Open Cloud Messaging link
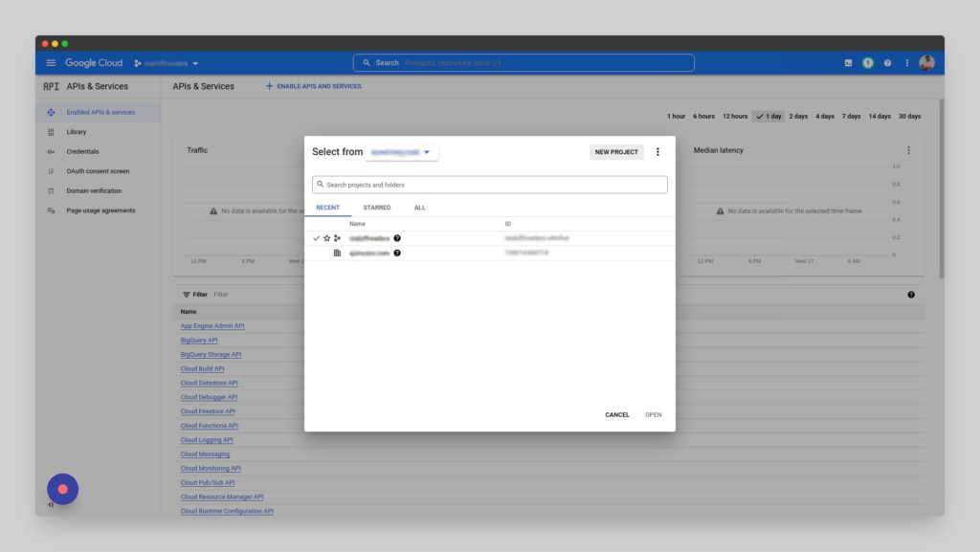The width and height of the screenshot is (980, 552). tap(205, 454)
